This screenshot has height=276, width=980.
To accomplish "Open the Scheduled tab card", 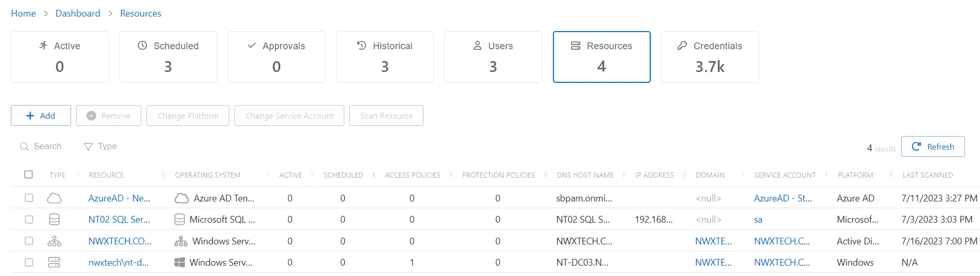I will pos(168,57).
